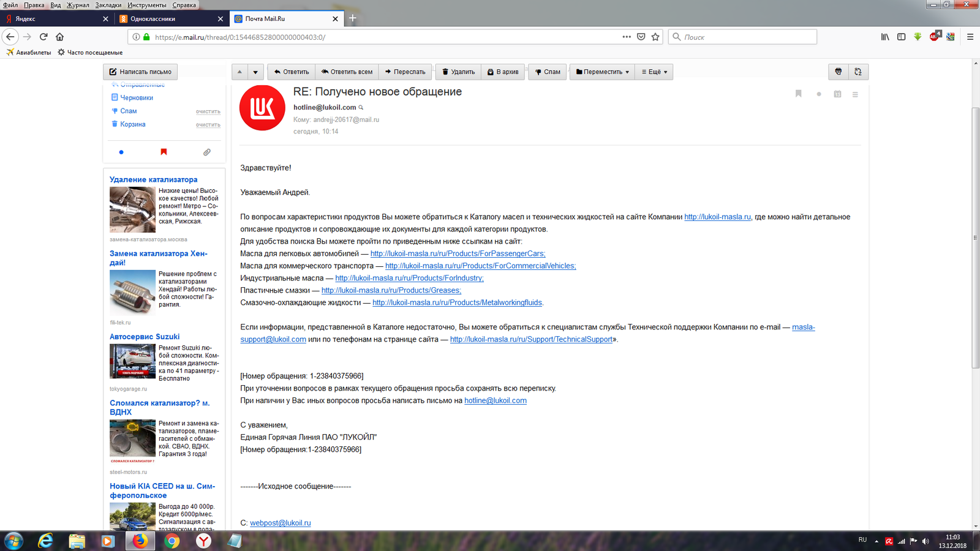Close the Почта Mail.Ru tab
This screenshot has width=980, height=551.
(x=335, y=19)
